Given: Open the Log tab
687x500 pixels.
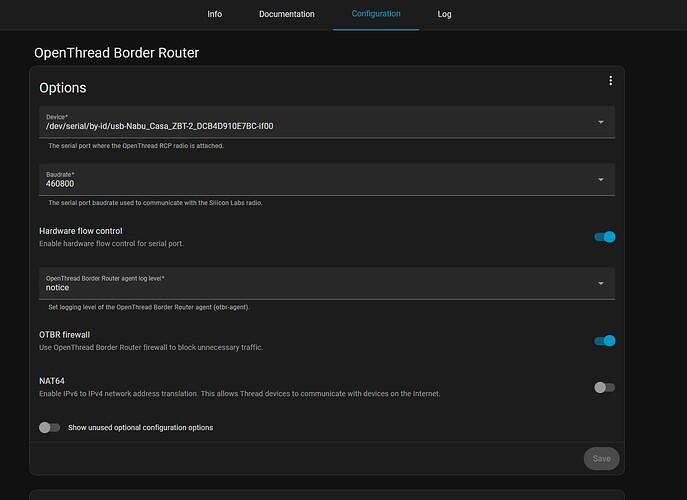Looking at the screenshot, I should 444,14.
